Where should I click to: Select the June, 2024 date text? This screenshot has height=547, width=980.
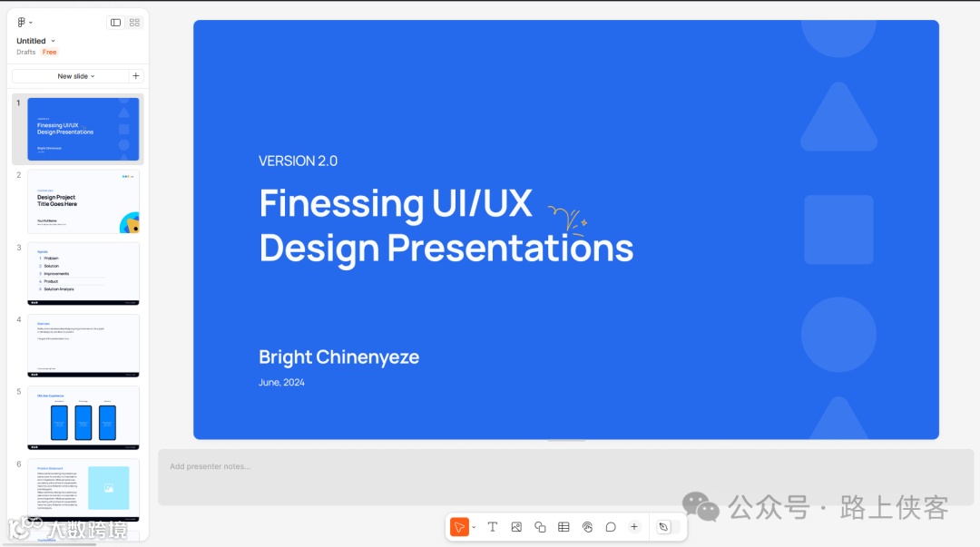[x=281, y=383]
